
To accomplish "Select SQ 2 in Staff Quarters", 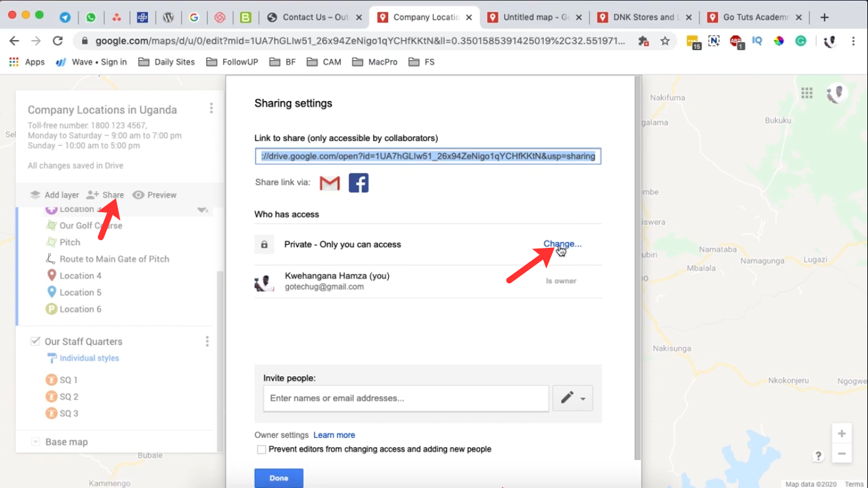I will pyautogui.click(x=69, y=396).
